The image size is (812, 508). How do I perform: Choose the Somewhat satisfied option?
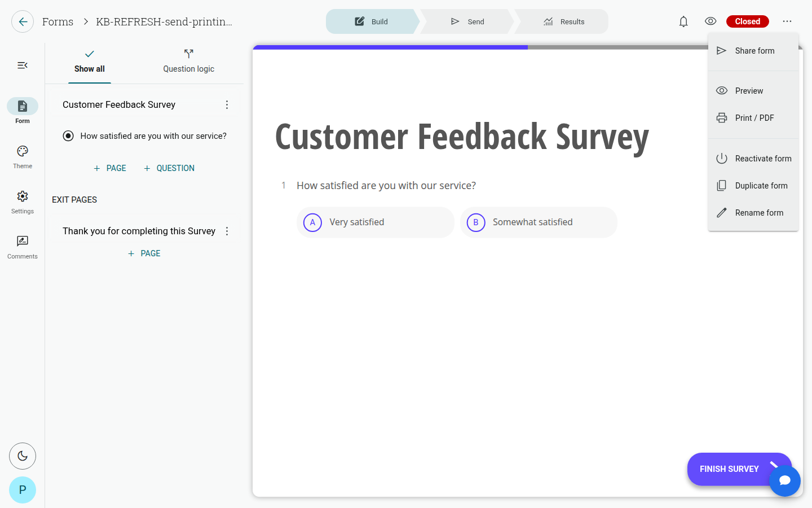coord(539,222)
